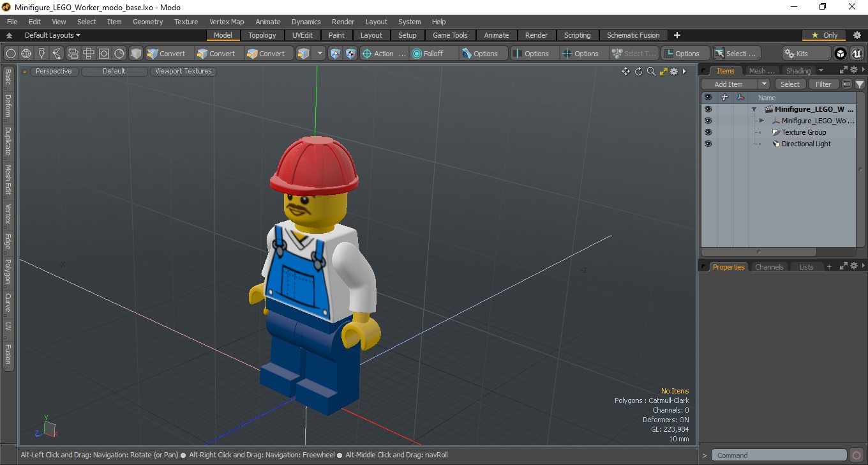Image resolution: width=868 pixels, height=465 pixels.
Task: Switch to the UVEdit layout tab
Action: pyautogui.click(x=303, y=35)
